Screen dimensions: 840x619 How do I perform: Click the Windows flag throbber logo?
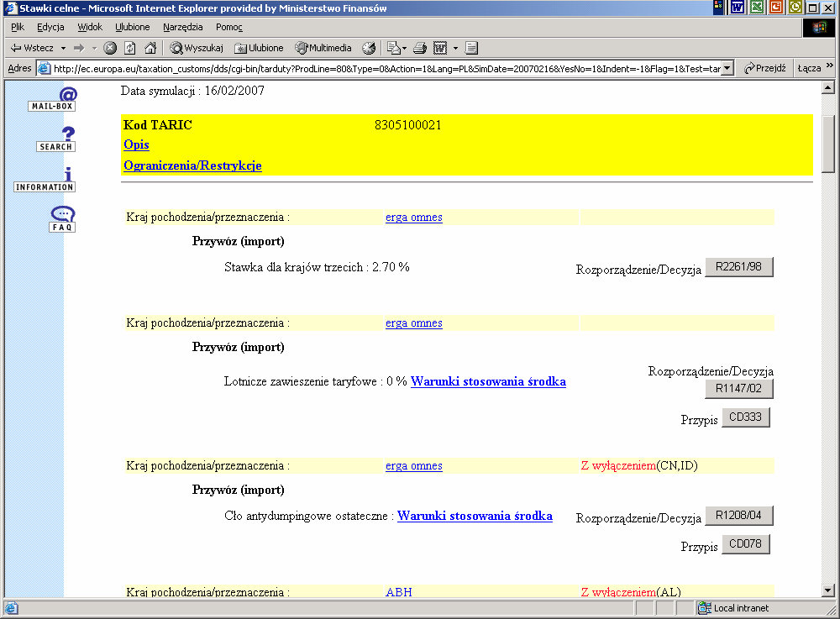point(818,28)
